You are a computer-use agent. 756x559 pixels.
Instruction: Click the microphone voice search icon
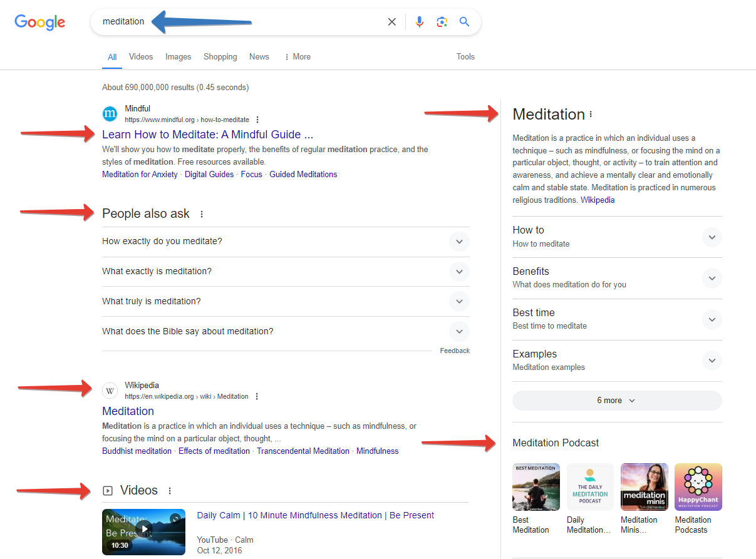419,22
